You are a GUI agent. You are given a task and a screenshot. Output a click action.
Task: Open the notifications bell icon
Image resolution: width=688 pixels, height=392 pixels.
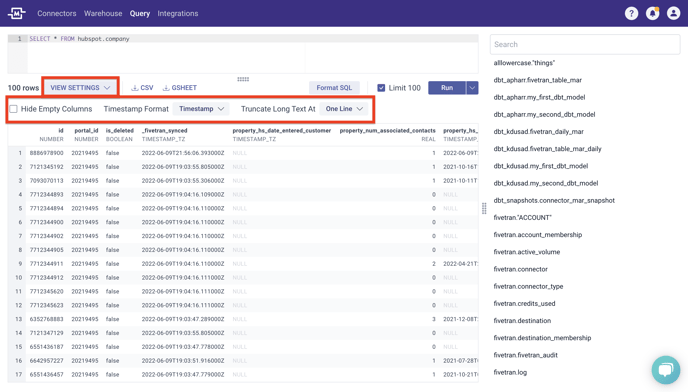click(652, 14)
